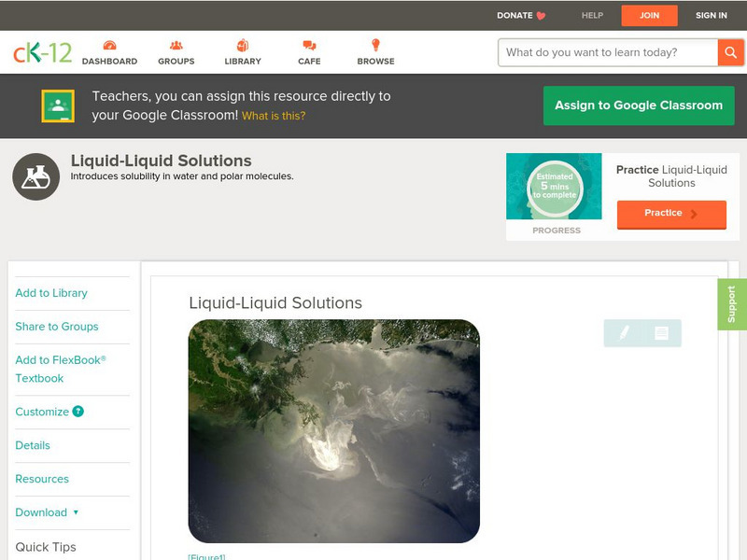This screenshot has width=747, height=560.
Task: Click the orange search magnifier button
Action: click(730, 52)
